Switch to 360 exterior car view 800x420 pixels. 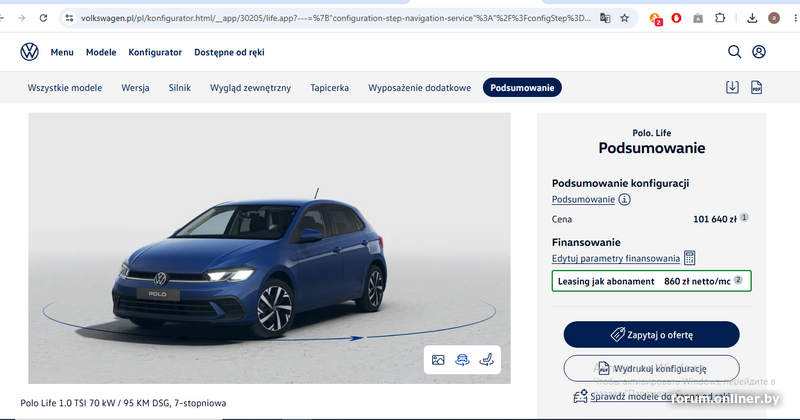[462, 360]
